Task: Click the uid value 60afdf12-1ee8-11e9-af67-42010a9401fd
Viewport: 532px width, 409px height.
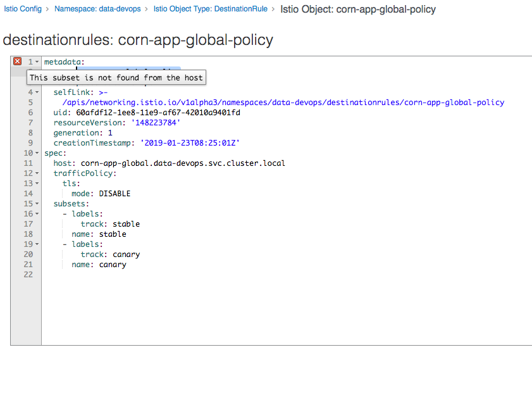Action: (x=158, y=113)
